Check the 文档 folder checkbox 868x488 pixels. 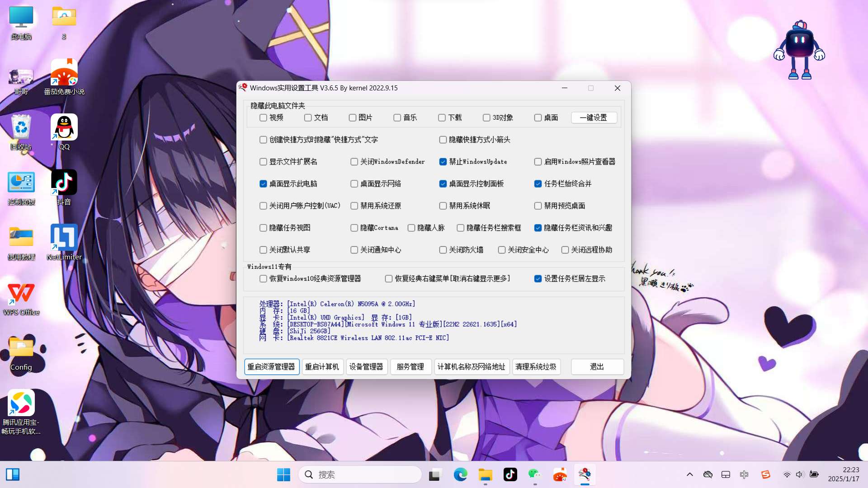pos(308,117)
